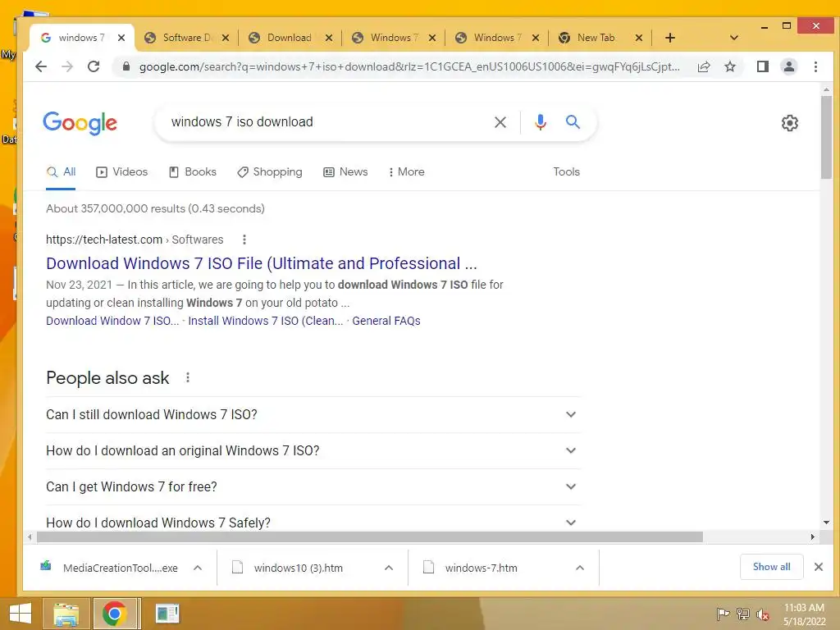The height and width of the screenshot is (630, 840).
Task: Click the vertical scrollbar thumb
Action: tap(826, 137)
